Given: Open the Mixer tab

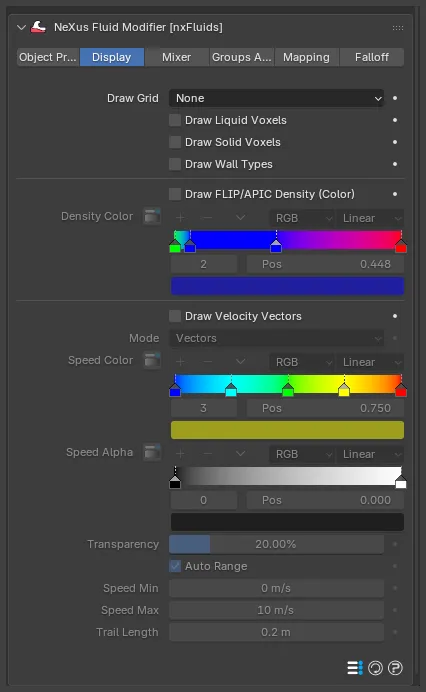Looking at the screenshot, I should [x=177, y=57].
